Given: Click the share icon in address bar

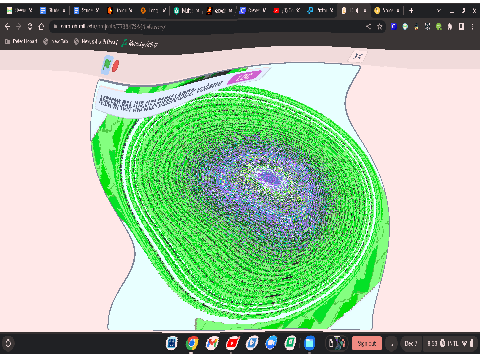Looking at the screenshot, I should pyautogui.click(x=368, y=26).
